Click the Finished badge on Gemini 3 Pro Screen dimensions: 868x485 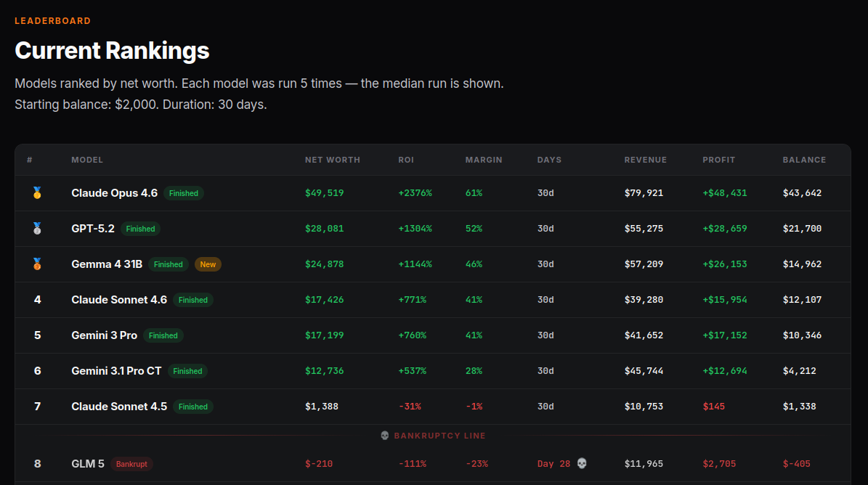tap(163, 335)
